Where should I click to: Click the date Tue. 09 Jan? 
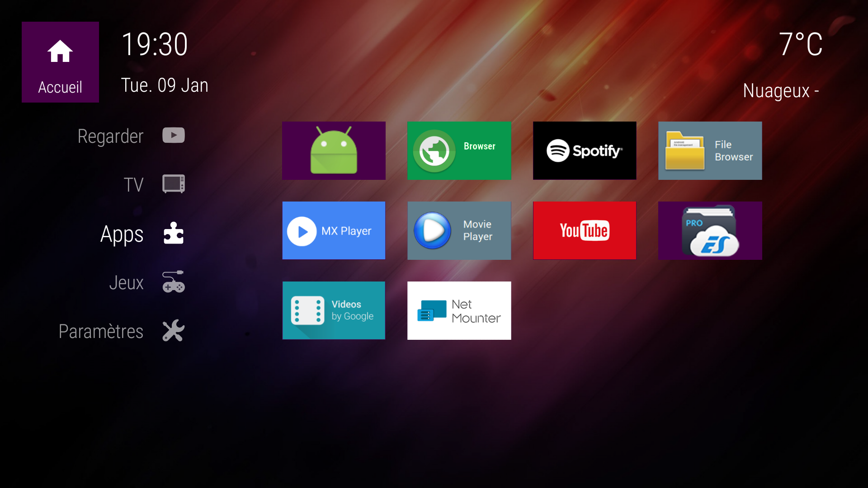pos(165,85)
